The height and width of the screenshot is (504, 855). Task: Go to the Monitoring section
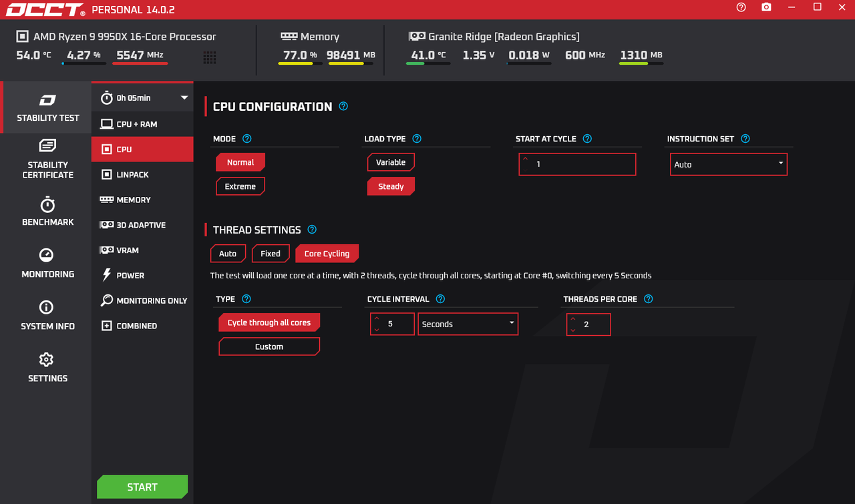pyautogui.click(x=47, y=264)
